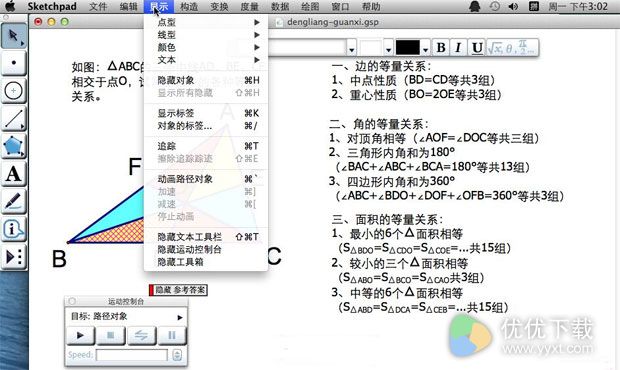Select the Point tool
Viewport: 620px width, 370px height.
[x=14, y=62]
